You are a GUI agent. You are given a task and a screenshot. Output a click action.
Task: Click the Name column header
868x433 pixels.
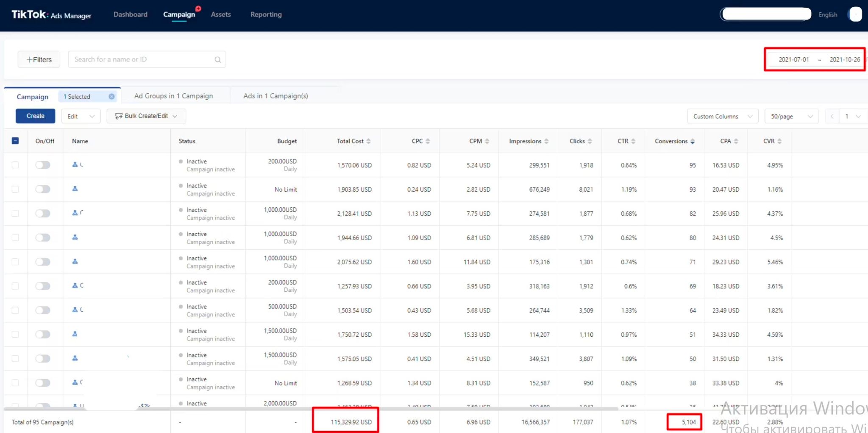80,141
